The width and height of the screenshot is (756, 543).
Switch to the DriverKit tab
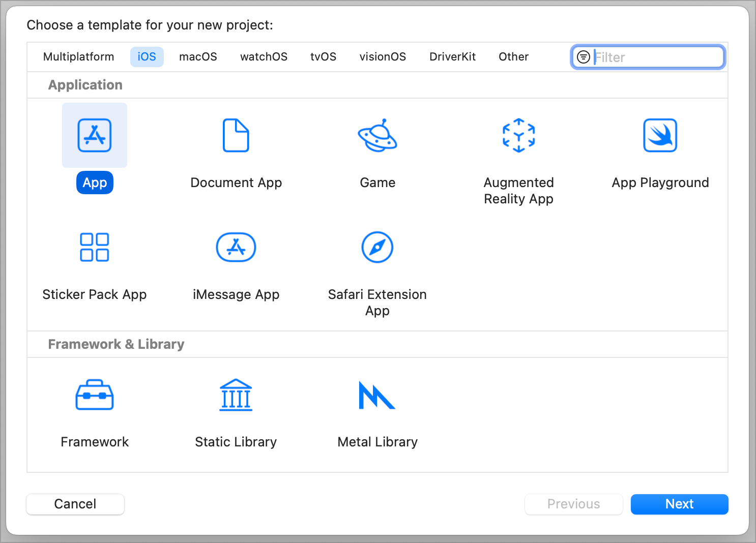coord(452,56)
